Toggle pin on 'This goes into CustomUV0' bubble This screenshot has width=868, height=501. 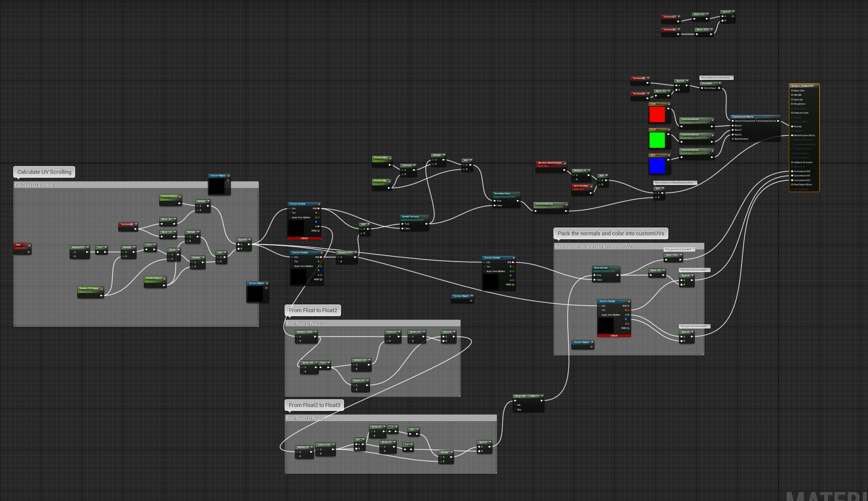(693, 249)
